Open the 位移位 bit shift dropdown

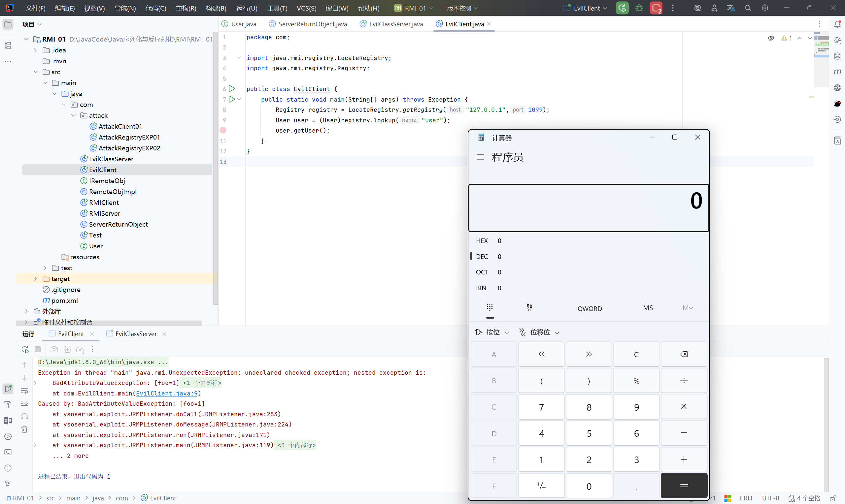(x=540, y=332)
